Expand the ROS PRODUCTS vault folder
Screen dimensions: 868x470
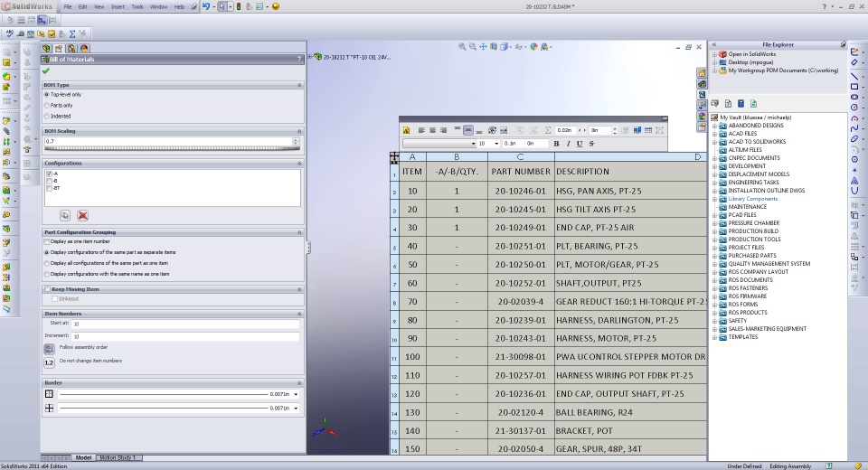point(714,313)
